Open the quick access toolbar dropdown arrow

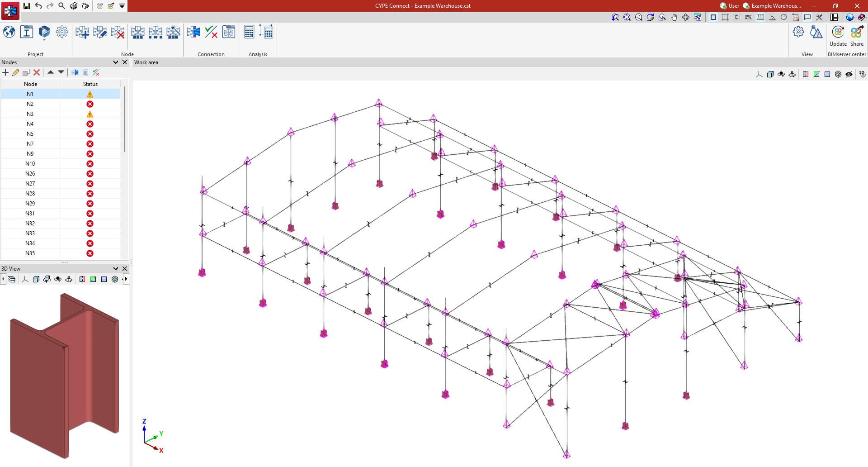[122, 6]
